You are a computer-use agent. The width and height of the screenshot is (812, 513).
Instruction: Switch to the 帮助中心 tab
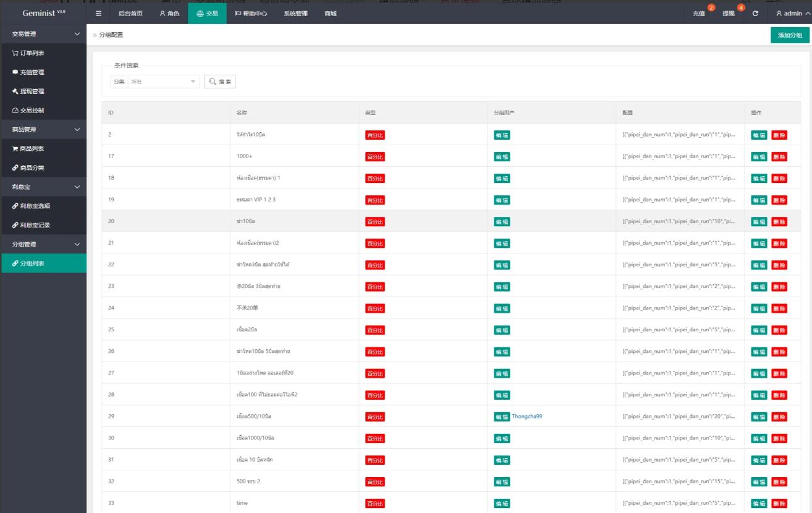(251, 14)
